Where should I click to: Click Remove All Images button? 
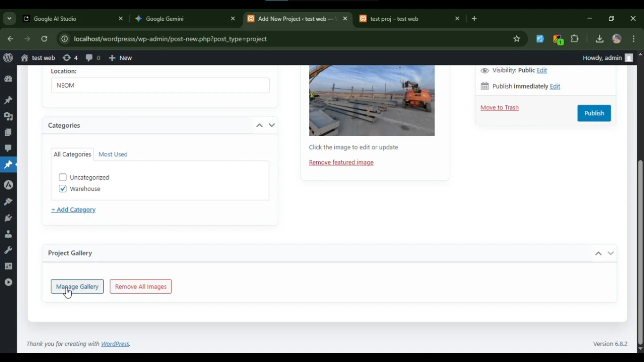pos(140,287)
